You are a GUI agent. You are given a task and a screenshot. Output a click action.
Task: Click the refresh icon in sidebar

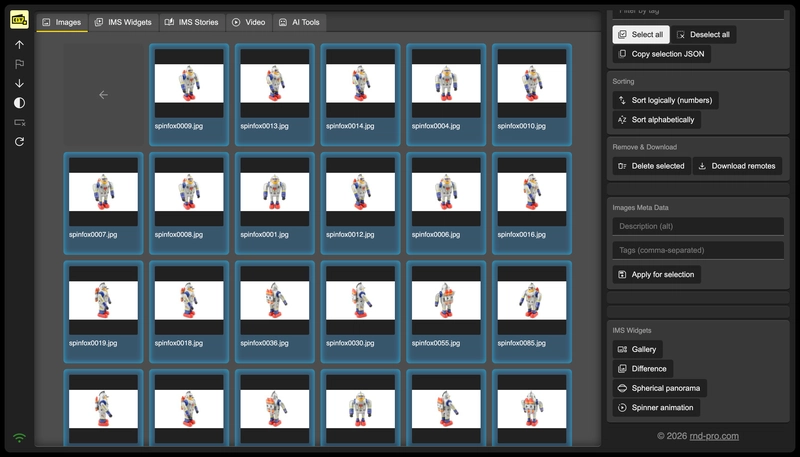pyautogui.click(x=19, y=141)
